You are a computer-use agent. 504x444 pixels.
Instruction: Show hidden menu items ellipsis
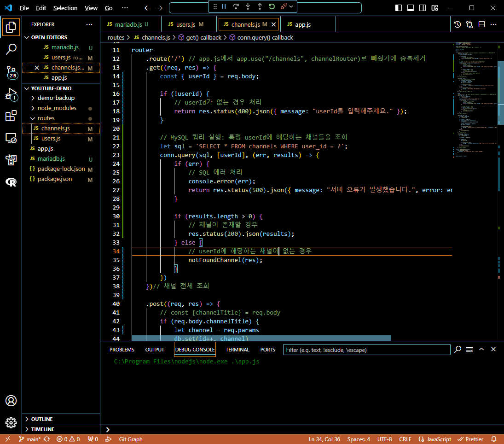tap(125, 8)
